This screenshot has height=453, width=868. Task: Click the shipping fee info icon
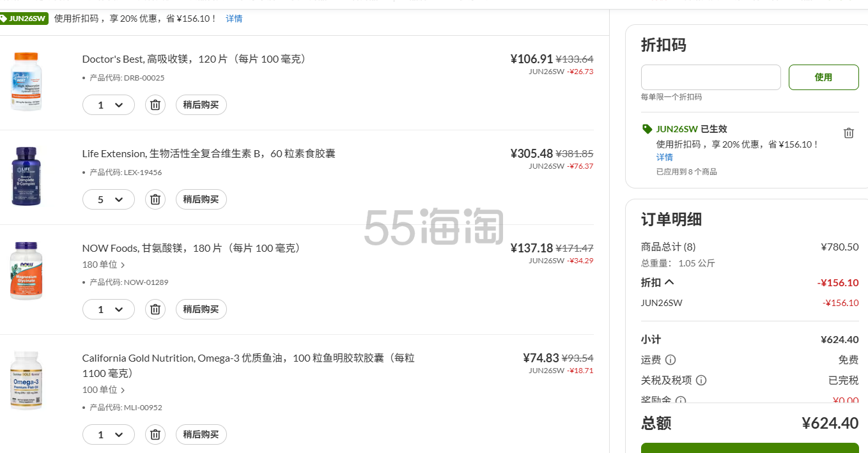[x=670, y=360]
